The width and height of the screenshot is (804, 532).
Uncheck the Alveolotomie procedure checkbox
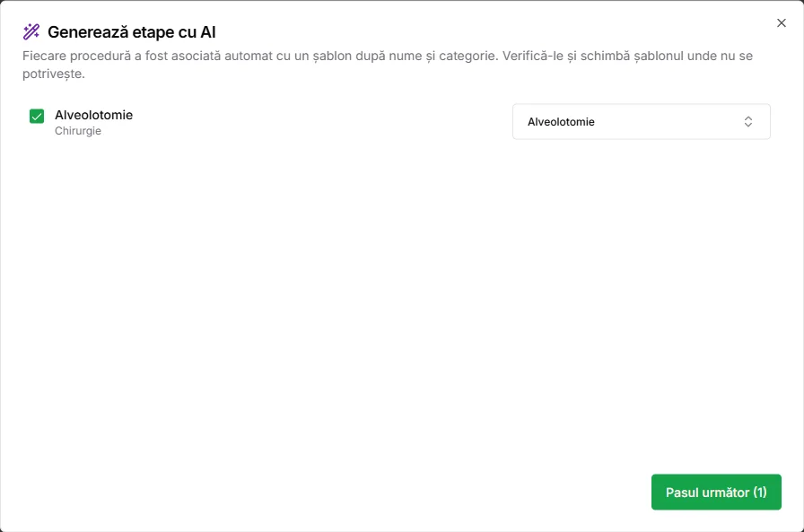(x=37, y=117)
